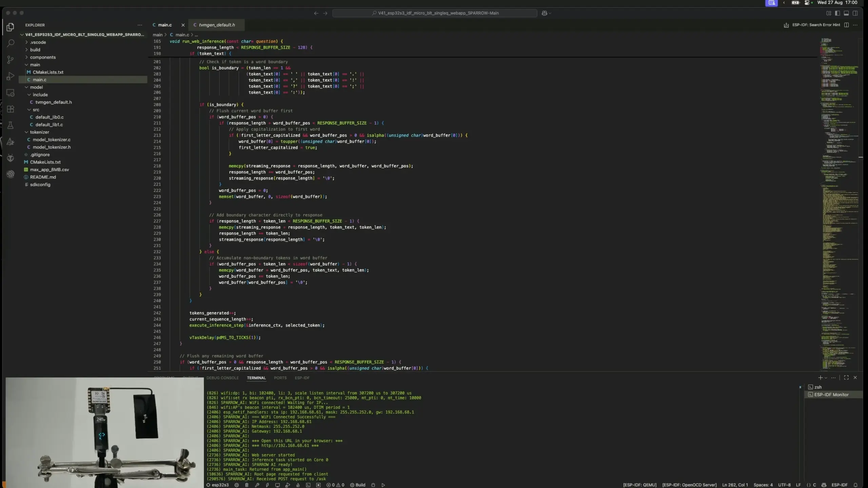Open SDK configuration gear in status bar
868x488 pixels.
pyautogui.click(x=237, y=485)
